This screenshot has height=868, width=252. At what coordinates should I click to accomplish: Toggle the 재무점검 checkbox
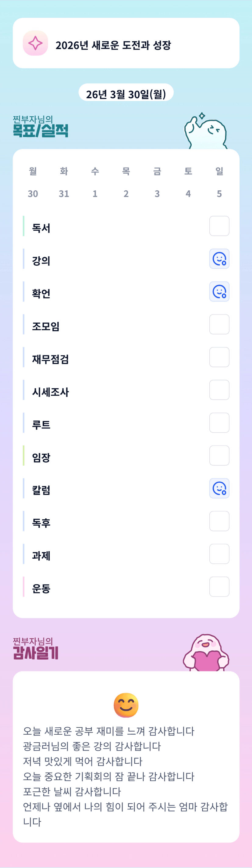pyautogui.click(x=219, y=357)
